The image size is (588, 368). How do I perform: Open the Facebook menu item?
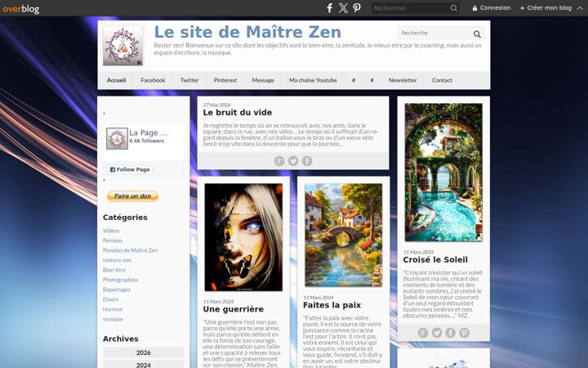tap(153, 80)
